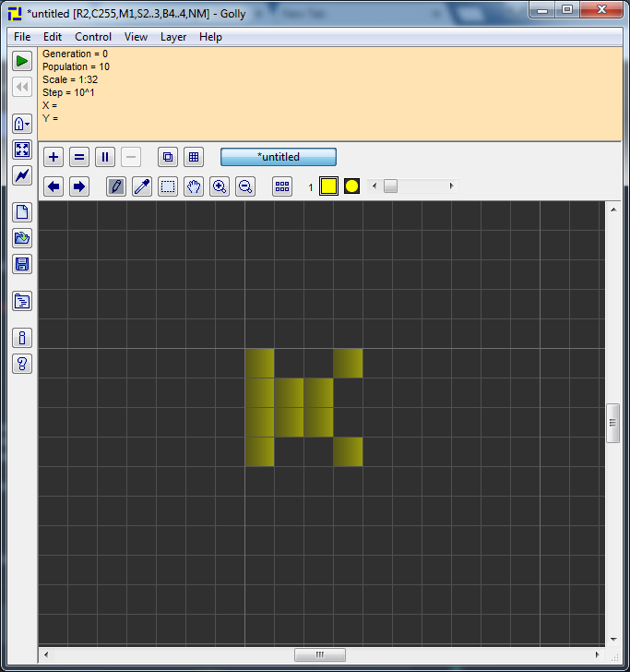Clone current layer equals button
Viewport: 630px width, 672px height.
click(x=79, y=157)
